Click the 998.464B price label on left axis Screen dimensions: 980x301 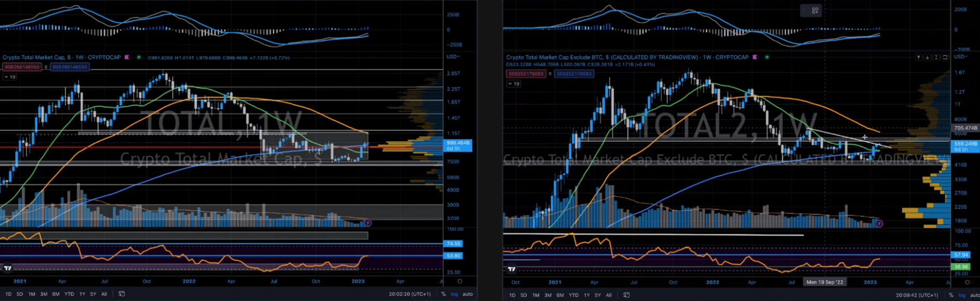click(x=458, y=143)
